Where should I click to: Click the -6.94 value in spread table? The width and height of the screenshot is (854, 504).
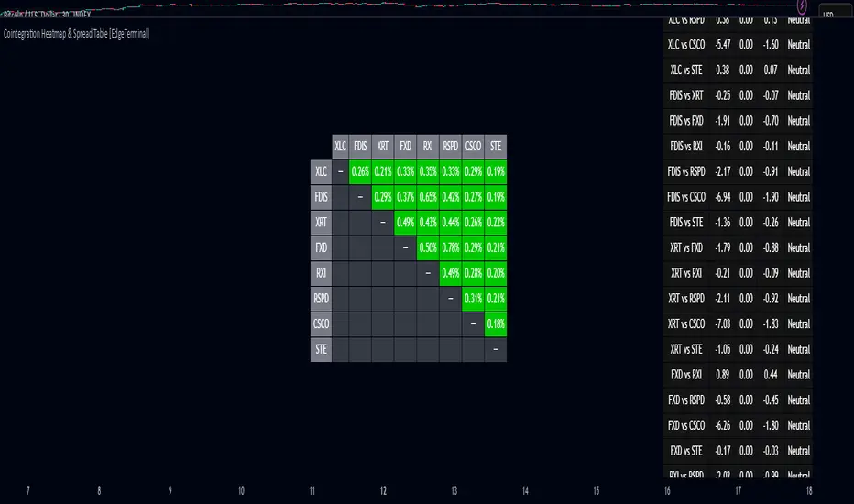[723, 196]
